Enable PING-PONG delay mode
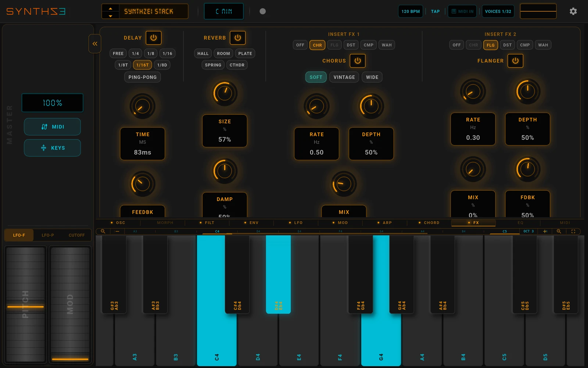 [x=143, y=77]
